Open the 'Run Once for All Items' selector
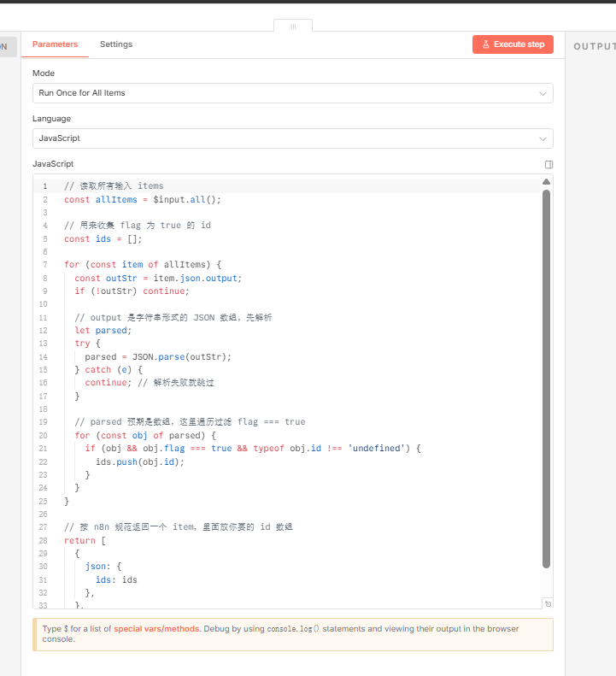Screen dimensions: 616x676 tap(282, 93)
